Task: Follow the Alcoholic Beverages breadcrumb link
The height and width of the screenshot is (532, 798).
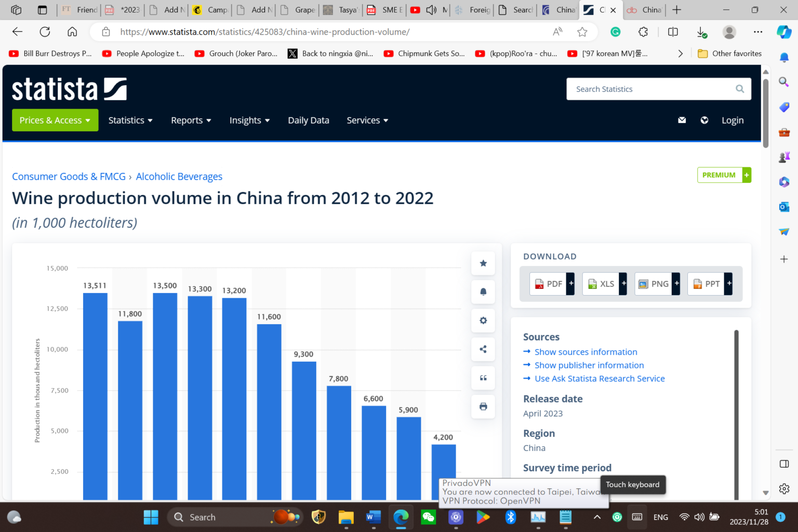Action: tap(179, 177)
